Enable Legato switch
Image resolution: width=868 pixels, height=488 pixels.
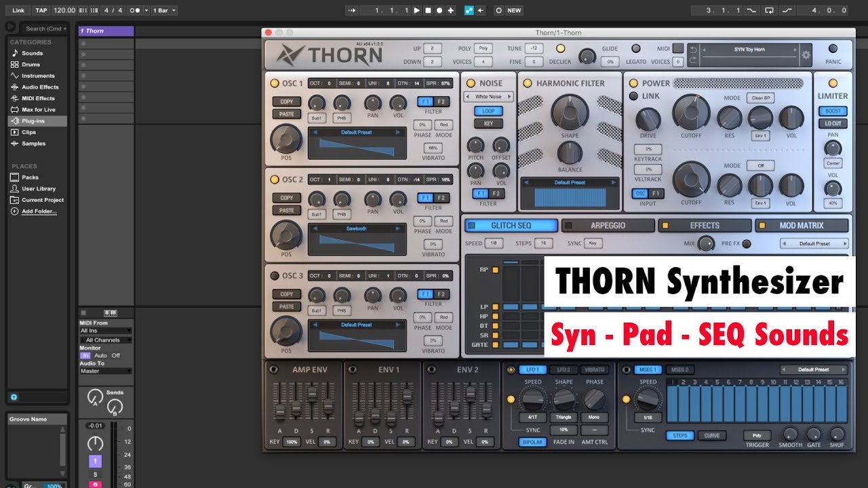(636, 48)
